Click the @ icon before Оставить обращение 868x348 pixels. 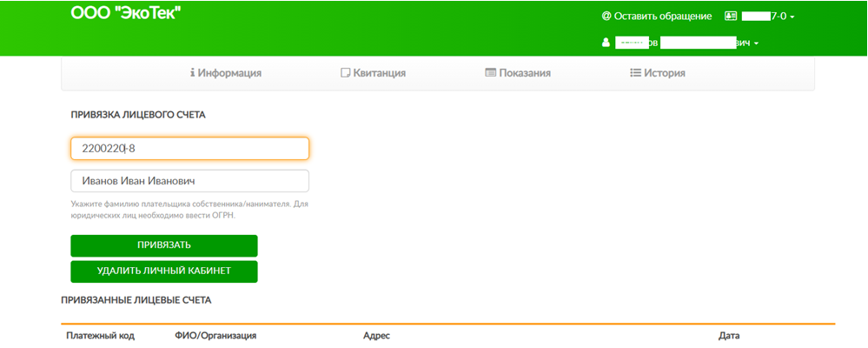point(606,17)
